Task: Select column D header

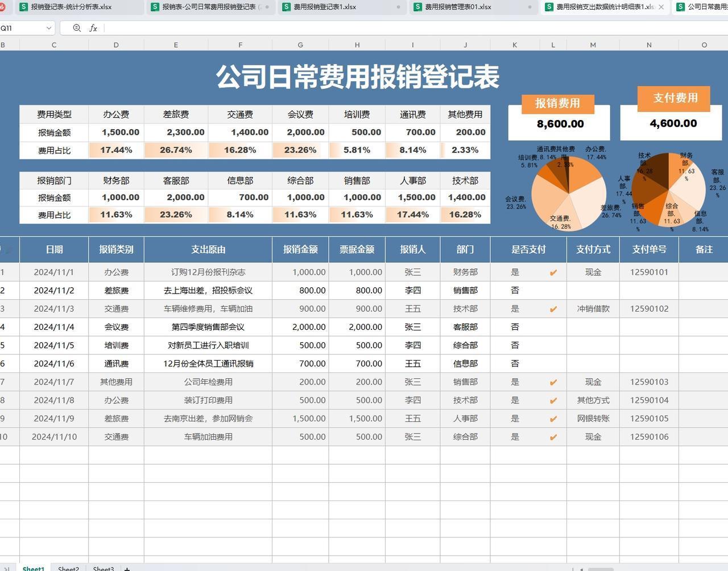Action: pyautogui.click(x=116, y=44)
